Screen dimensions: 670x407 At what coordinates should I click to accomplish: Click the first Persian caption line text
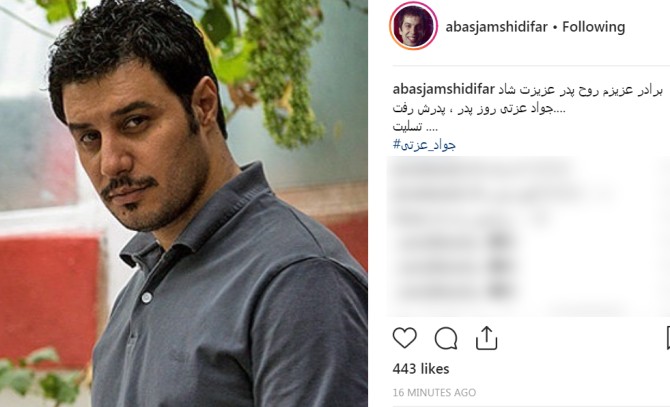click(x=580, y=91)
